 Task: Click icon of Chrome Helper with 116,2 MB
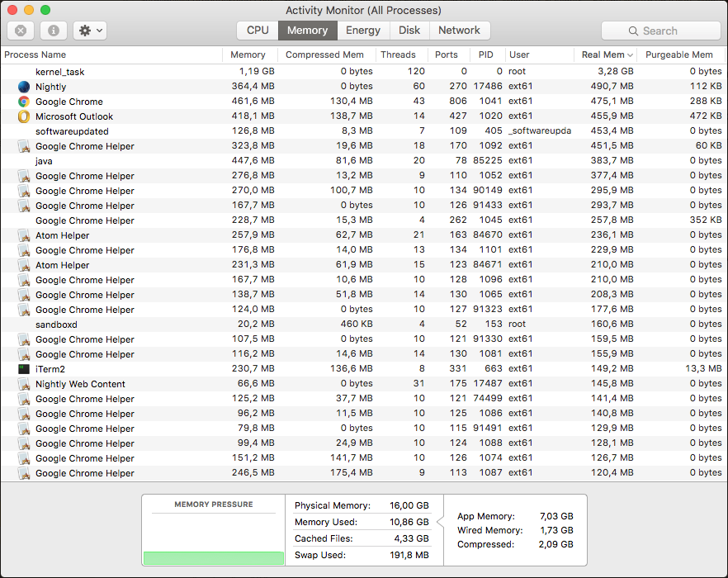[x=24, y=354]
